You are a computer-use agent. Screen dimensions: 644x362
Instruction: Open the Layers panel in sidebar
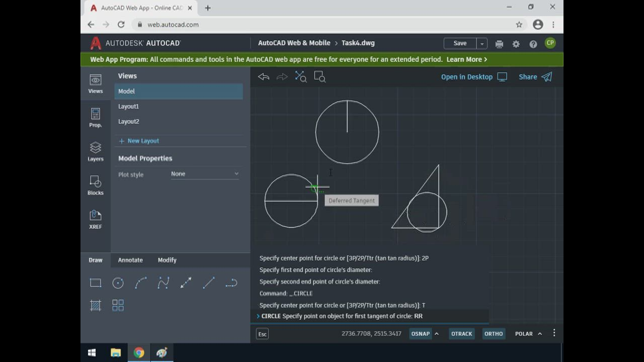click(x=96, y=151)
